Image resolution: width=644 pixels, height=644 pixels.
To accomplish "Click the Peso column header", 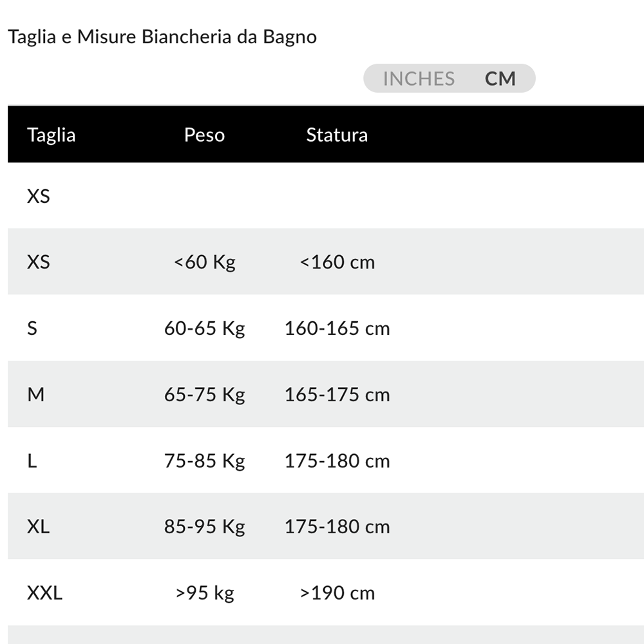I will 204,135.
